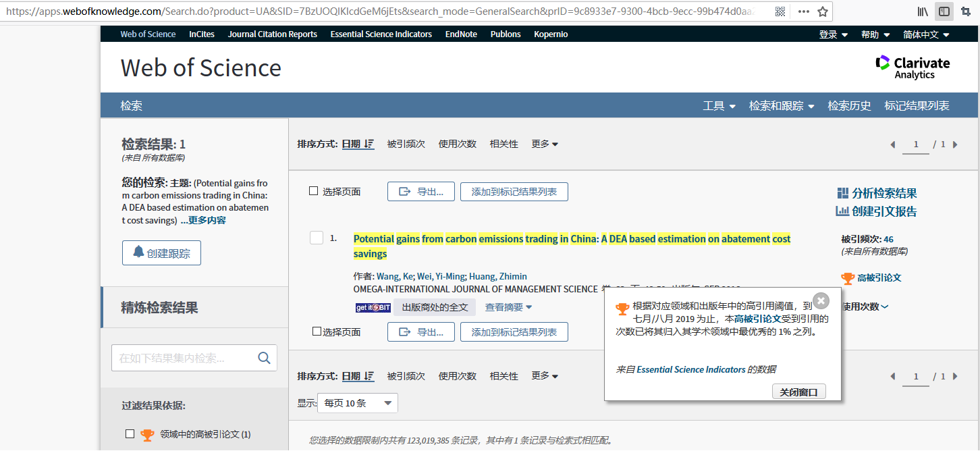Image resolution: width=980 pixels, height=451 pixels.
Task: Click the Clarivate Analytics logo
Action: [913, 67]
